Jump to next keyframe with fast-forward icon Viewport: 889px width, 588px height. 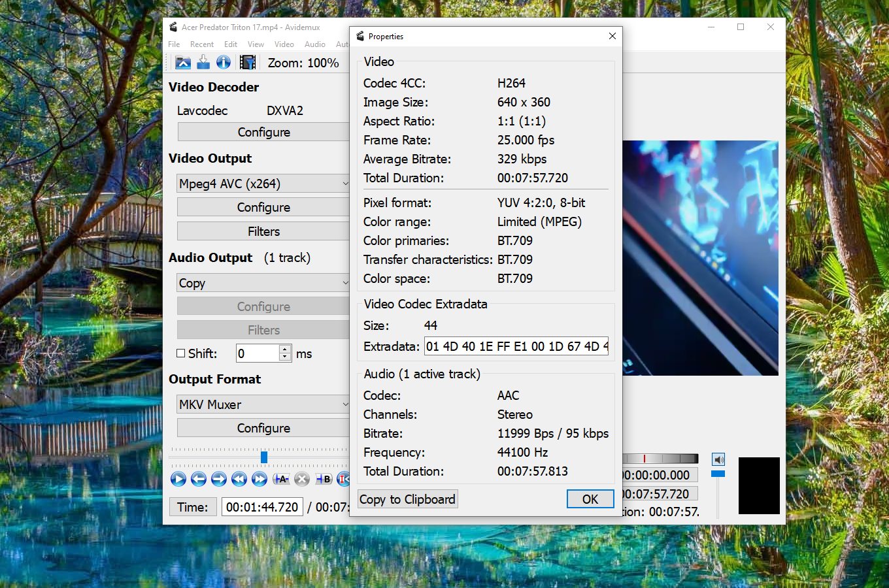tap(260, 479)
